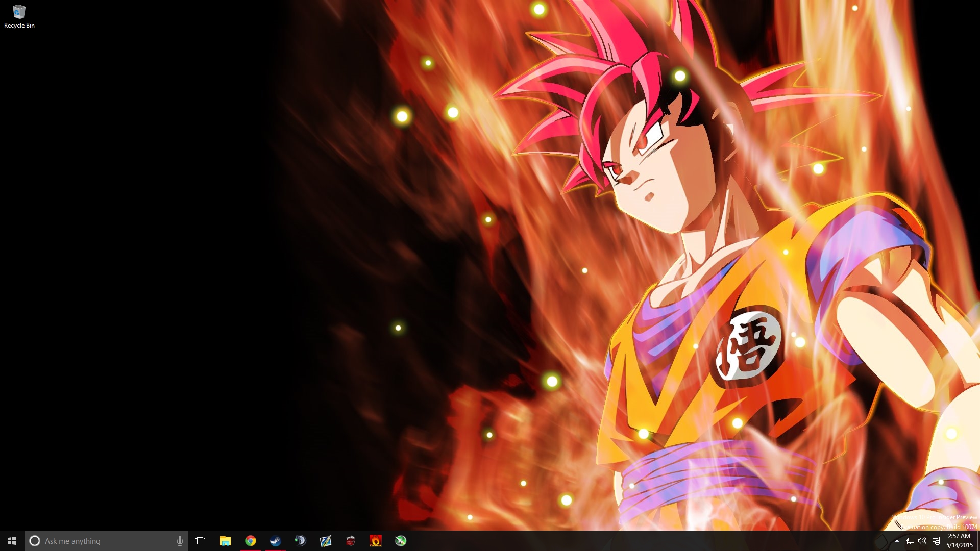Open the clock showing 2:57 AM
The height and width of the screenshot is (551, 980).
click(x=960, y=541)
